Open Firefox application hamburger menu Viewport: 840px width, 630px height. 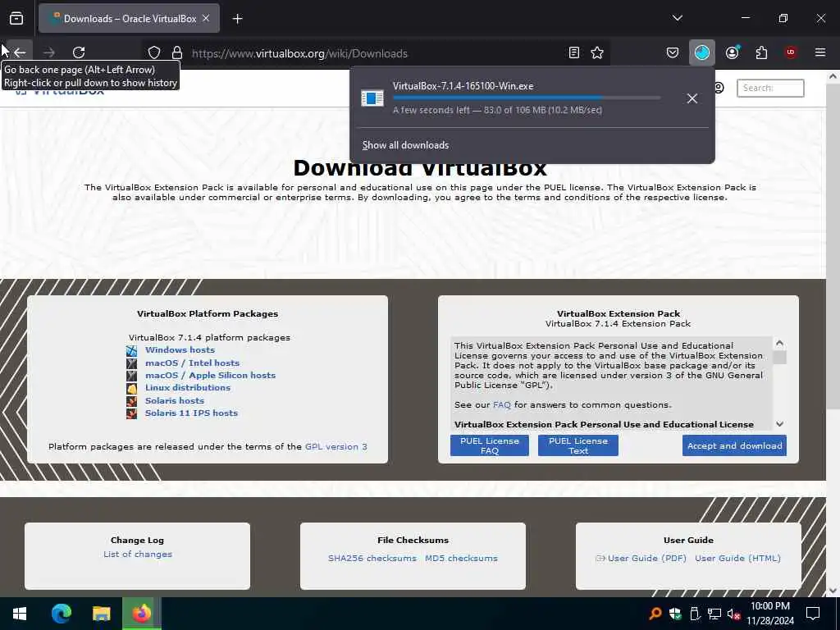coord(819,52)
